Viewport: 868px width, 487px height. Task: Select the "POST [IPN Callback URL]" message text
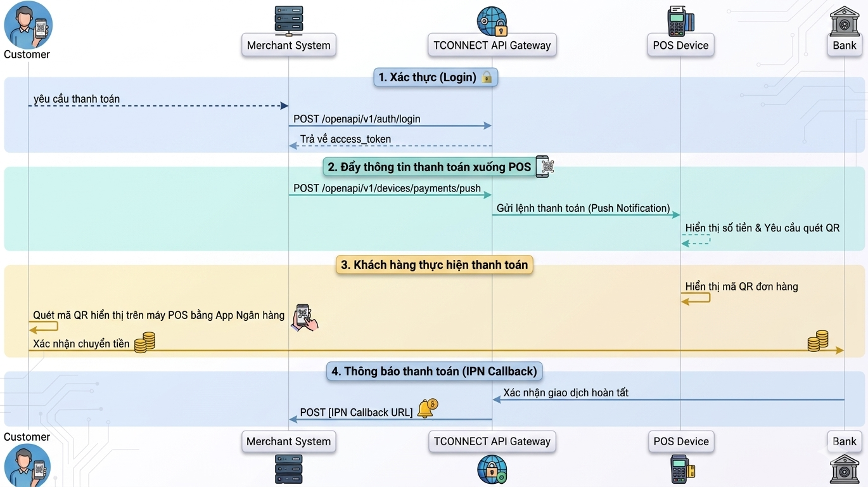[356, 412]
